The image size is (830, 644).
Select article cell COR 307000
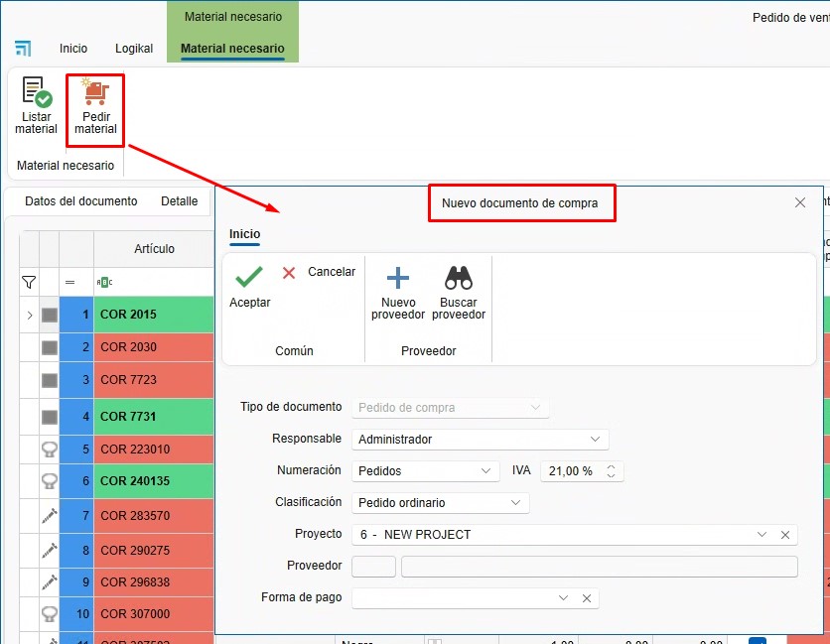tap(154, 614)
